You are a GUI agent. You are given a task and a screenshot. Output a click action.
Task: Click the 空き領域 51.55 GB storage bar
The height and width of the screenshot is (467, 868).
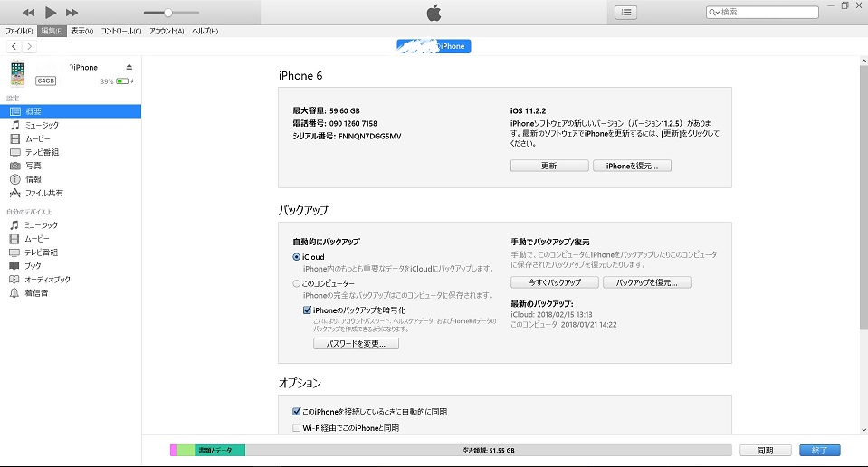click(x=488, y=451)
